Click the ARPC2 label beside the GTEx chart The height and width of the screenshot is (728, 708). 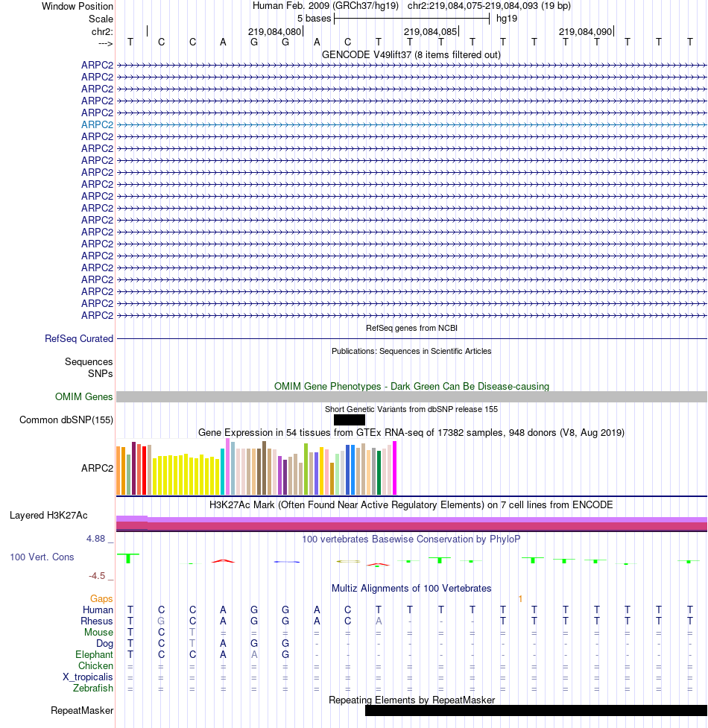tap(97, 468)
